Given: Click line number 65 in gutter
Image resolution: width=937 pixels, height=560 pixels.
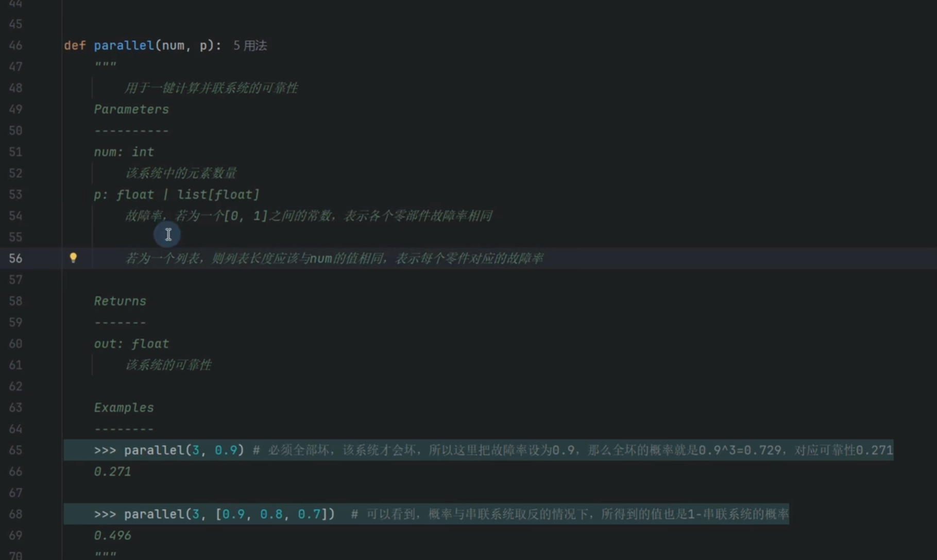Looking at the screenshot, I should point(15,450).
